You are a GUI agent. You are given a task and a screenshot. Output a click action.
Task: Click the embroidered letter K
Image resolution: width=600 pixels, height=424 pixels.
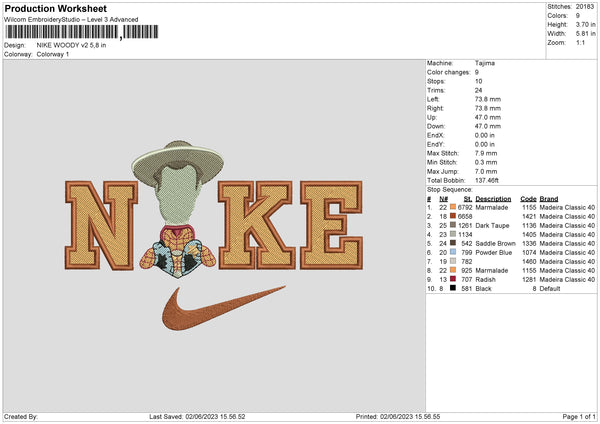coord(256,225)
